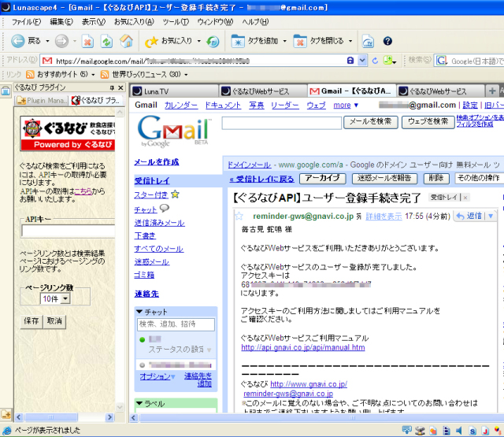The image size is (504, 437).
Task: Click the speaker volume tray icon
Action: coord(459,431)
